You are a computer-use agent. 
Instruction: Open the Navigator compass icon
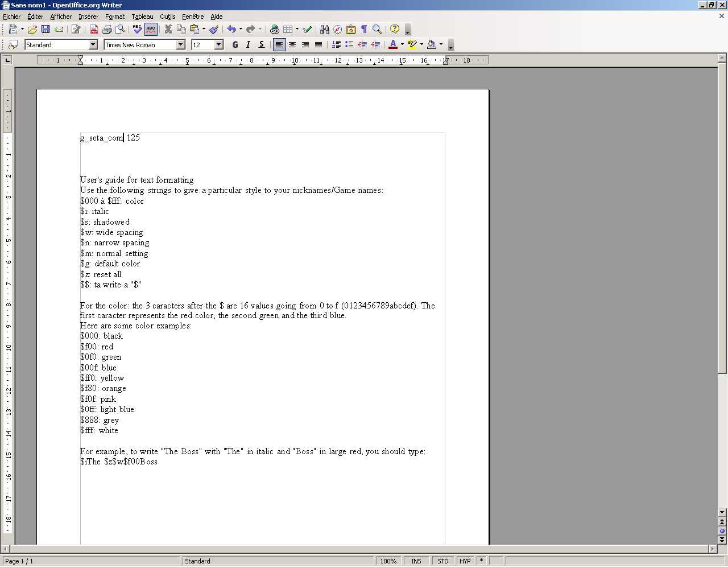tap(338, 29)
